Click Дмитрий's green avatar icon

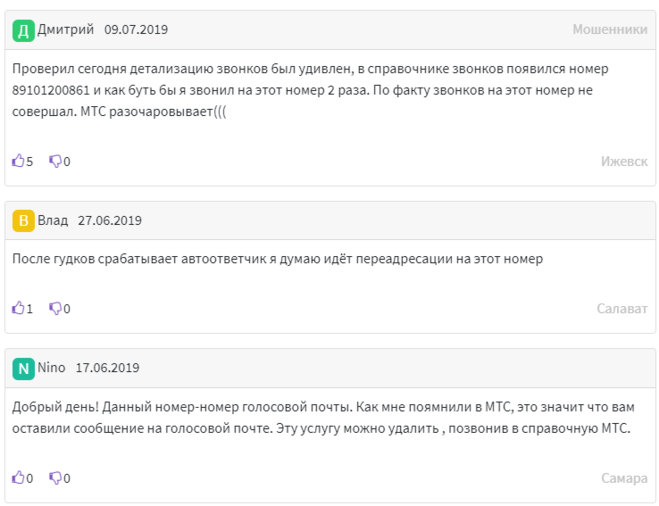pyautogui.click(x=23, y=30)
